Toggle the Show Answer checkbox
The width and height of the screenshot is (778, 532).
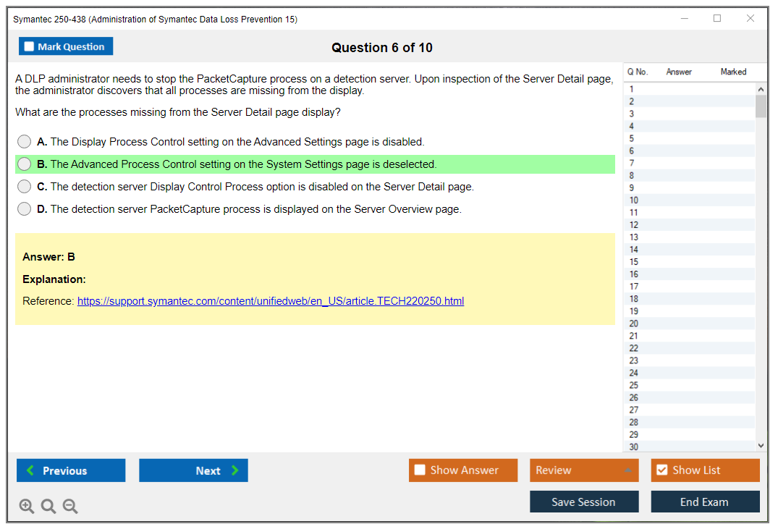(x=420, y=470)
